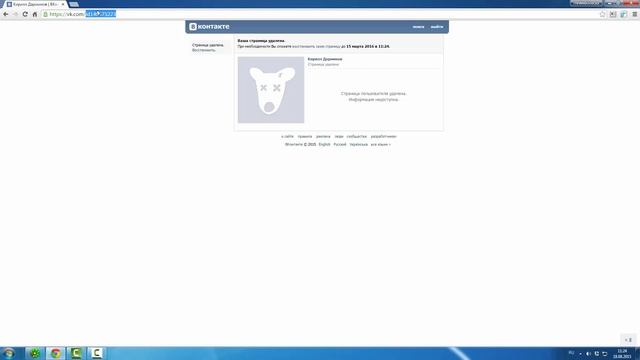Open the Chrome hamburger menu
Screen dimensions: 640x360
point(635,14)
